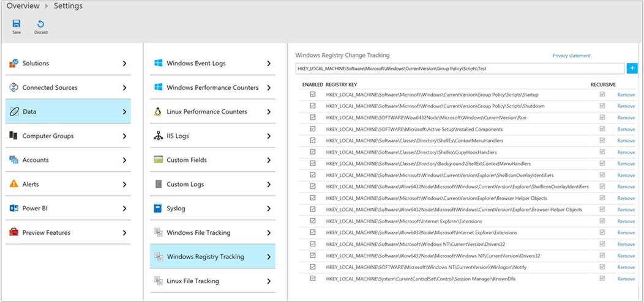Remove the Internet Explorer\Extensions Software\Microsoft key

pos(626,221)
